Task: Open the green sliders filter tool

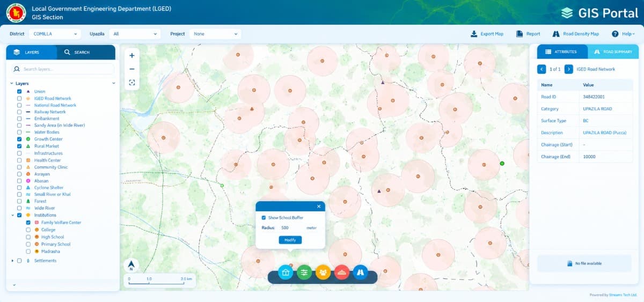Action: tap(304, 272)
